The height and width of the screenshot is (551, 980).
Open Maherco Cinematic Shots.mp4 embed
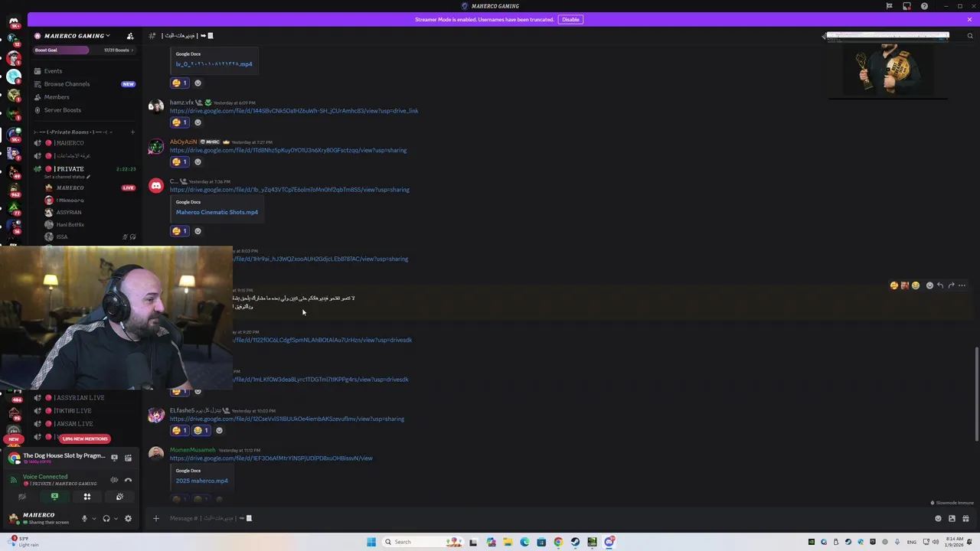pyautogui.click(x=217, y=212)
